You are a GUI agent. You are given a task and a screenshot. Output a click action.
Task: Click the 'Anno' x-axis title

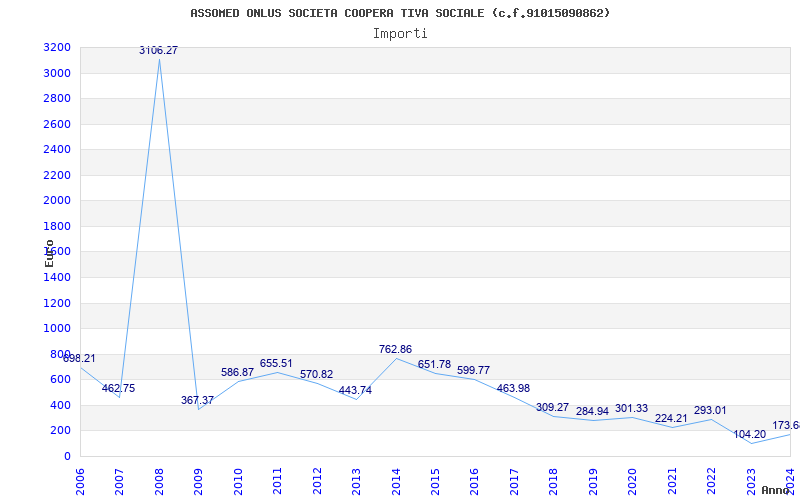tap(776, 490)
